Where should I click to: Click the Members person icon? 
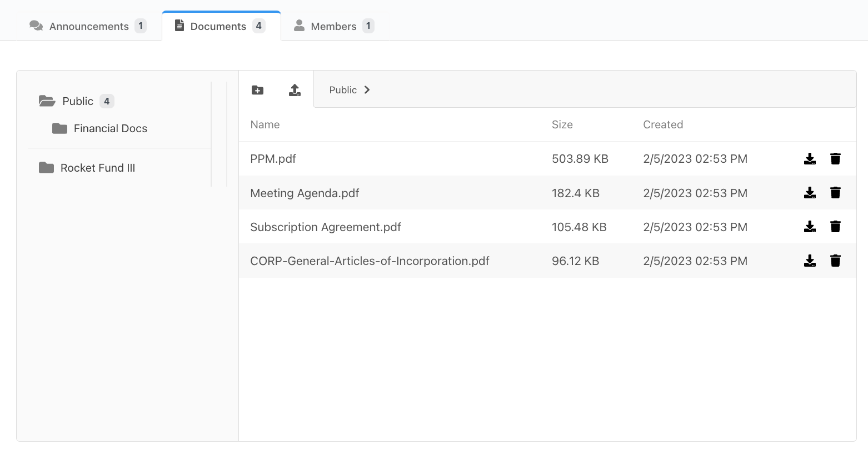pyautogui.click(x=299, y=26)
